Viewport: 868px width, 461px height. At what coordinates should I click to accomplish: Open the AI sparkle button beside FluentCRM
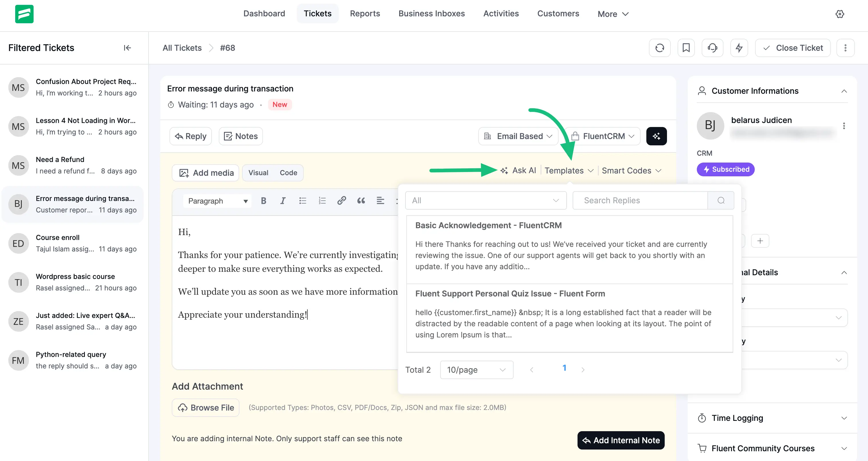(656, 136)
